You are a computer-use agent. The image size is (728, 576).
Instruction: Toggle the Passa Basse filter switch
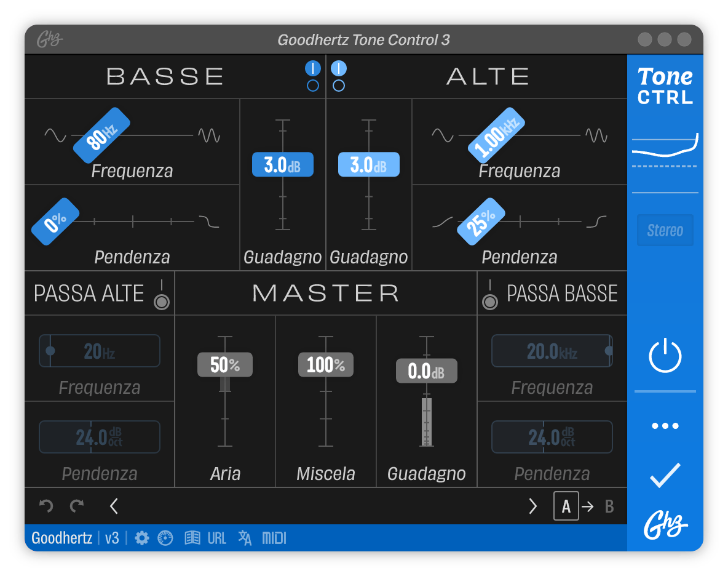490,295
